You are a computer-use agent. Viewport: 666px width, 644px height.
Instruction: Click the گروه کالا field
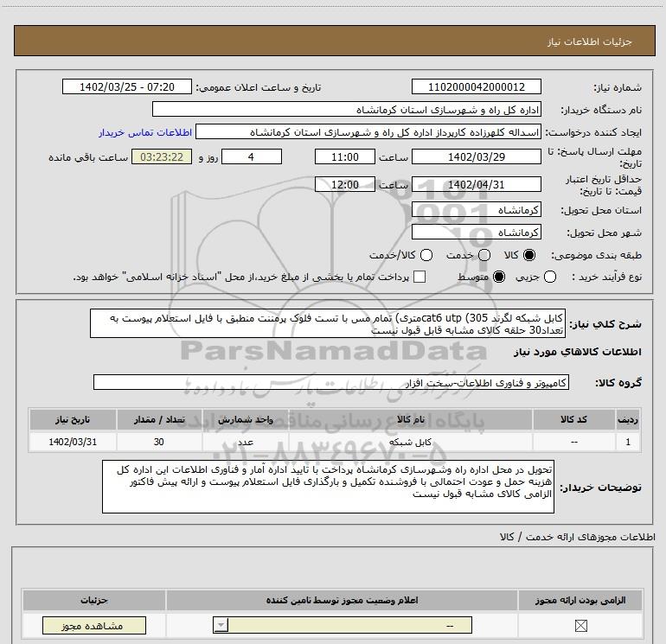(331, 382)
